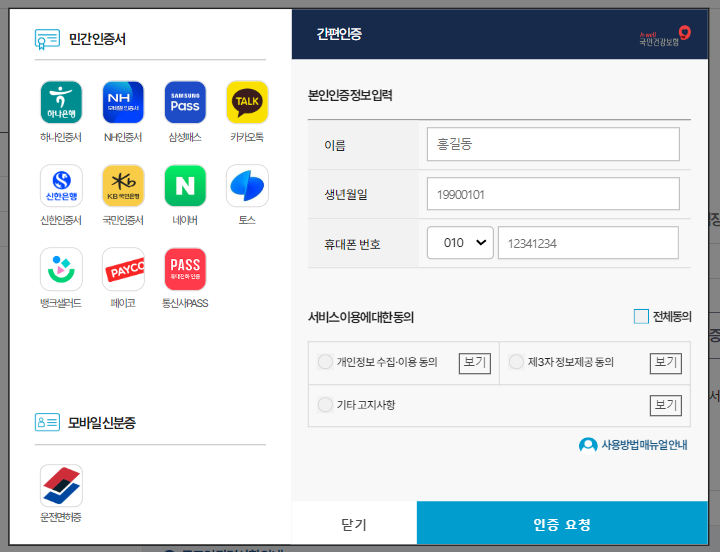The width and height of the screenshot is (720, 552).
Task: Click the 민간인증서 certificate header icon
Action: pyautogui.click(x=47, y=39)
